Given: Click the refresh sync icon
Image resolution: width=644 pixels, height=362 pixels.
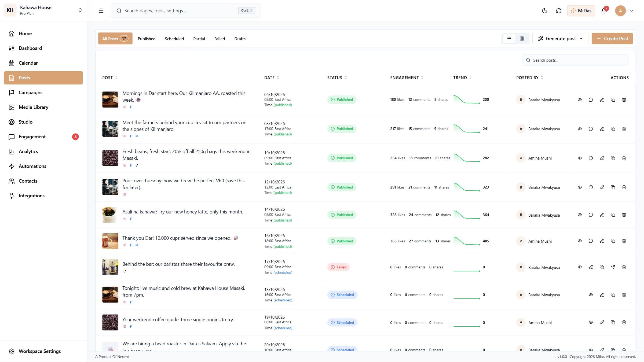Looking at the screenshot, I should click(x=559, y=11).
